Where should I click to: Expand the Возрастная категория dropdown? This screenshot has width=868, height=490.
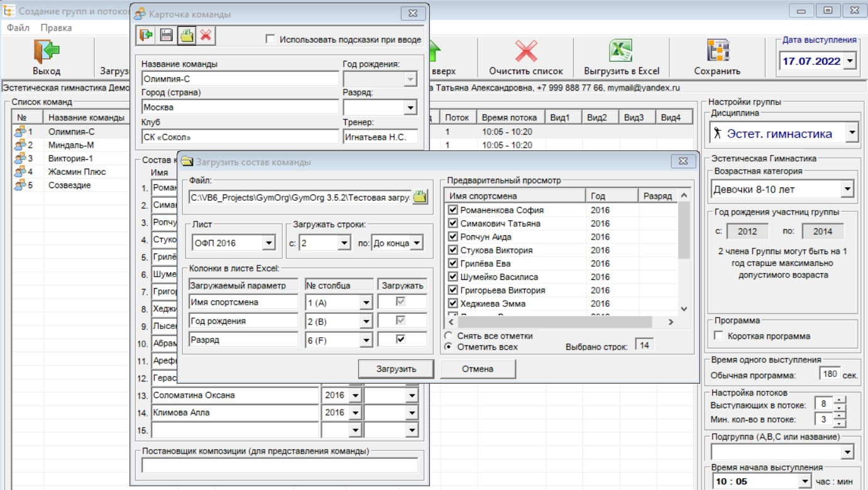pyautogui.click(x=847, y=189)
